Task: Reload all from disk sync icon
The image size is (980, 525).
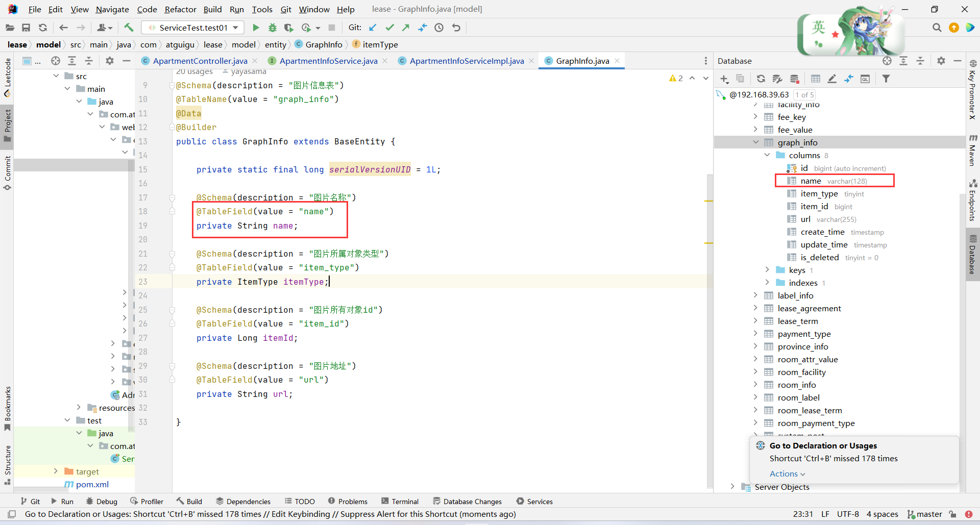Action: pos(43,28)
